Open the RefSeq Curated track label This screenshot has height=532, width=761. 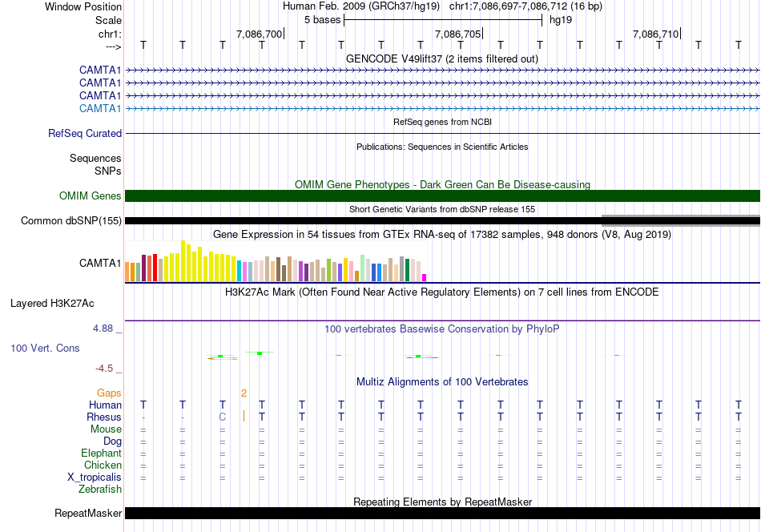pos(84,133)
